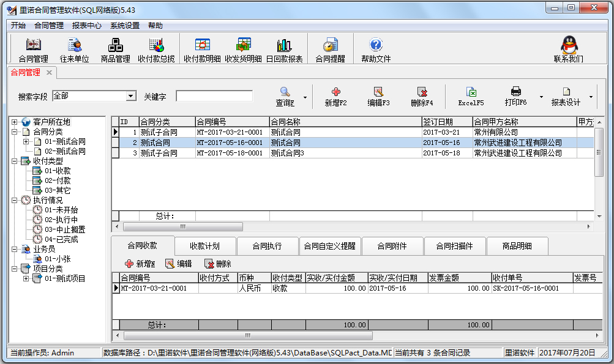Collapse the 合同分类 tree node
This screenshot has width=614, height=364.
tap(15, 132)
